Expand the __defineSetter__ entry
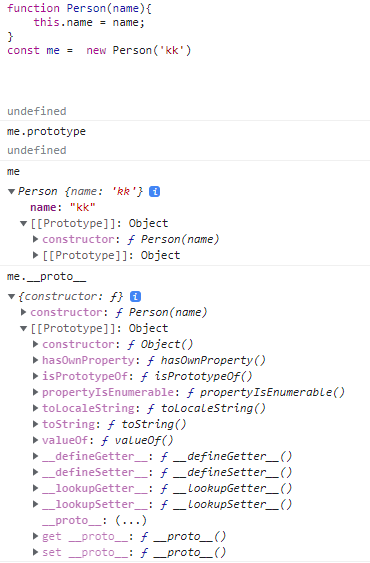Image resolution: width=370 pixels, height=563 pixels. click(35, 472)
